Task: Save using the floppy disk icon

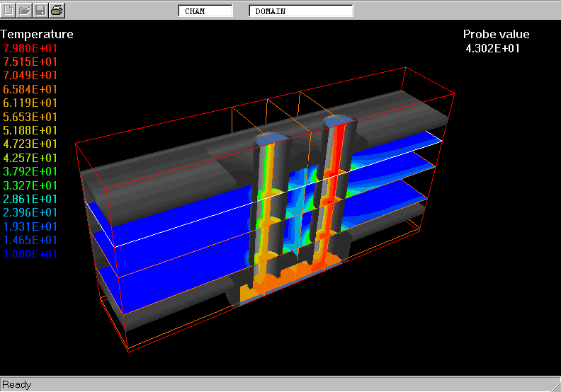Action: coord(41,10)
